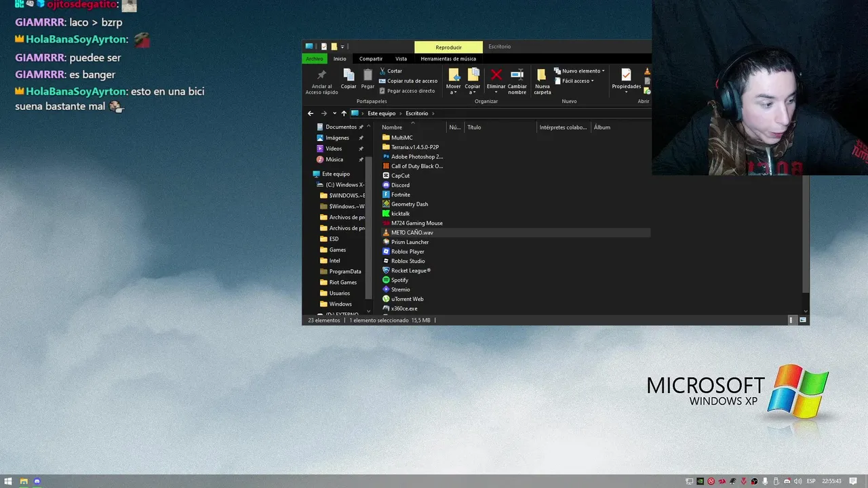Open the Adobe Photoshop shortcut
This screenshot has width=868, height=488.
(412, 157)
